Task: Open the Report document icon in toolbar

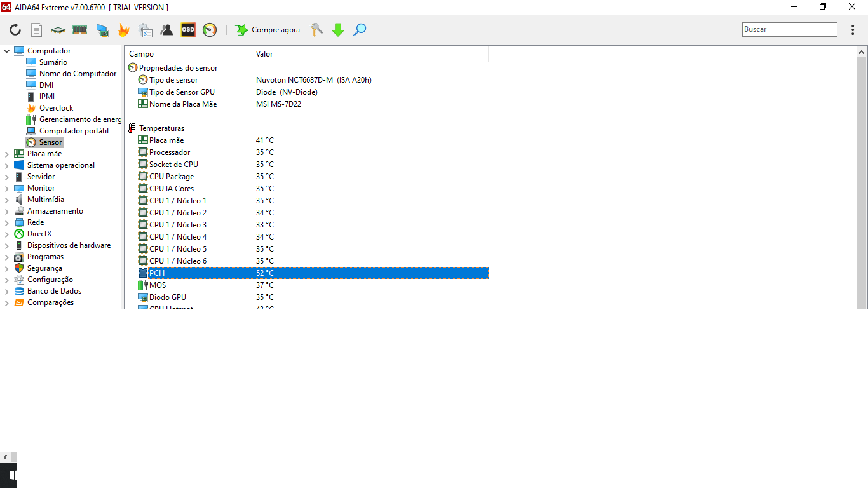Action: (x=37, y=30)
